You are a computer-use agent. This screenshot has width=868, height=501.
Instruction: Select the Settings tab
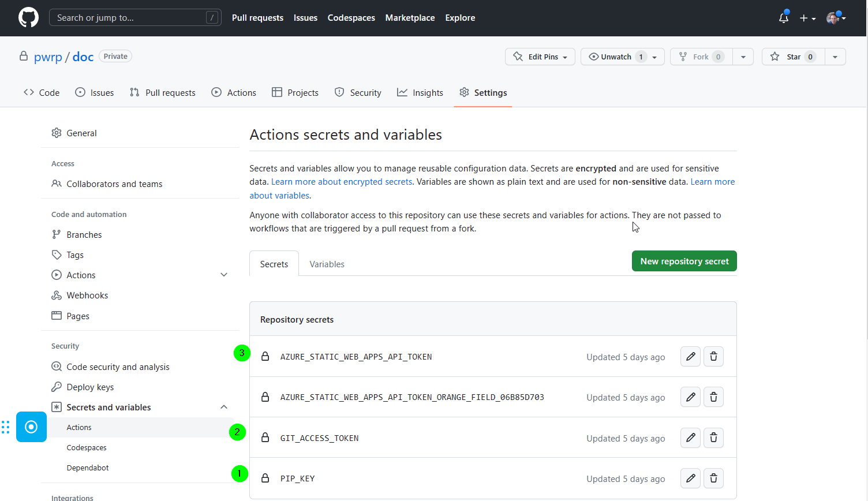click(483, 92)
